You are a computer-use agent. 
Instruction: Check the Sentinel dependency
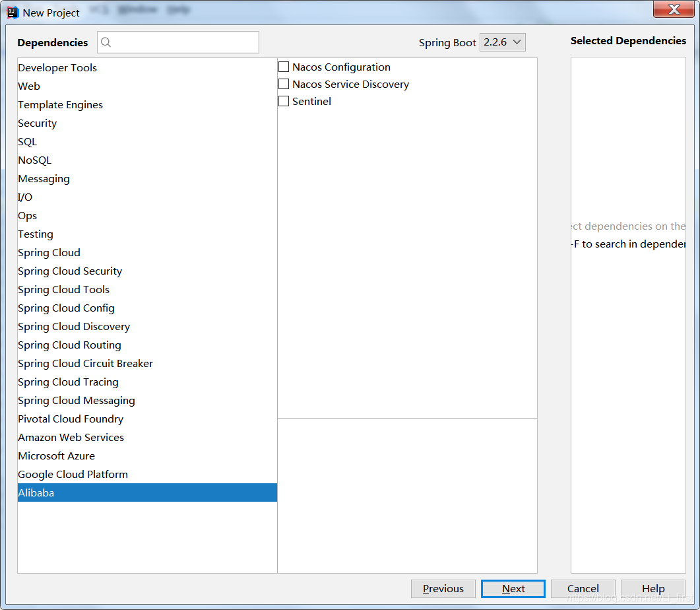(284, 102)
